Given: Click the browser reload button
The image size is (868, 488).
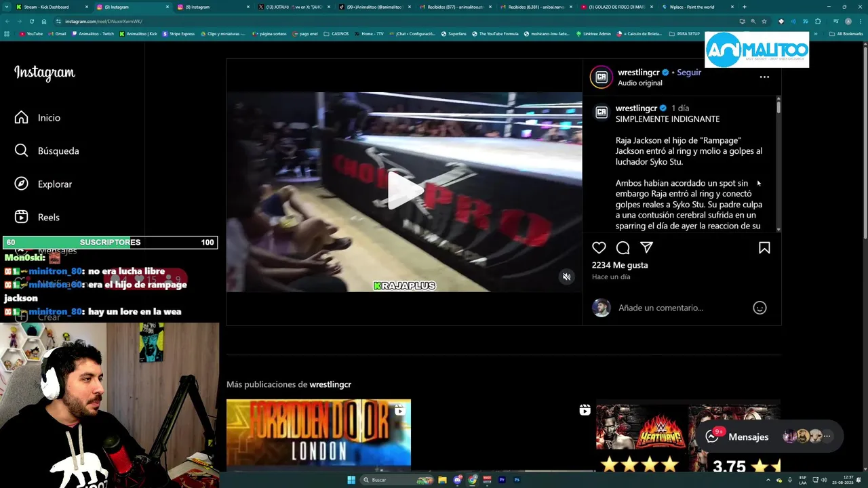Looking at the screenshot, I should coord(31,22).
